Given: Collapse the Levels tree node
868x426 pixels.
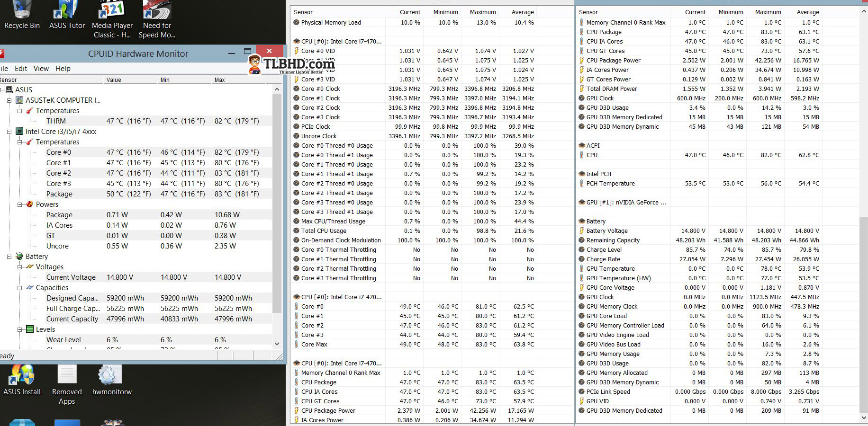Looking at the screenshot, I should [x=19, y=329].
